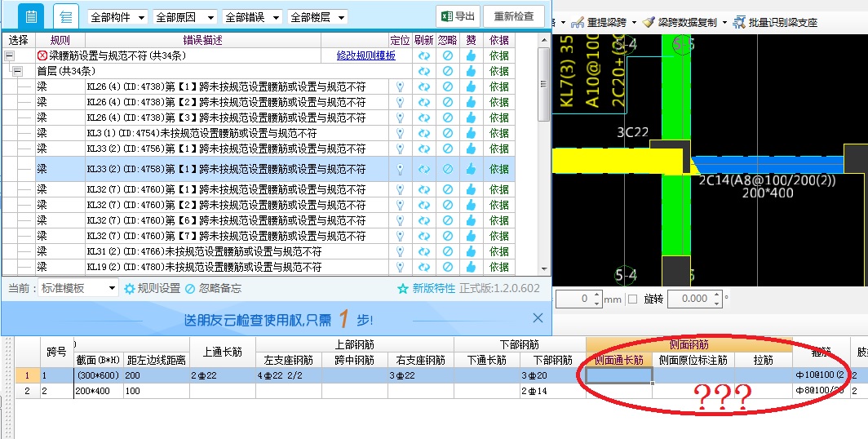Open the 标准模板 template dropdown
The height and width of the screenshot is (439, 868).
point(78,288)
